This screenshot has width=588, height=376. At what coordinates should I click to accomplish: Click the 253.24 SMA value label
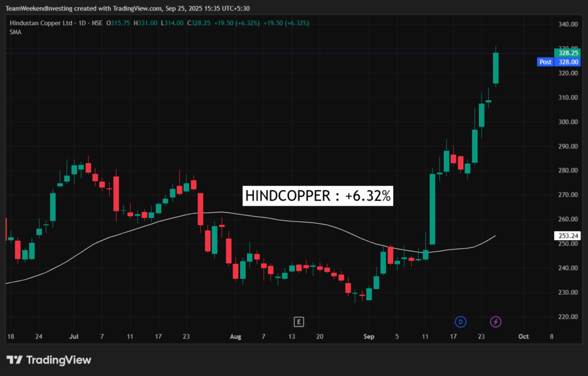tap(567, 236)
